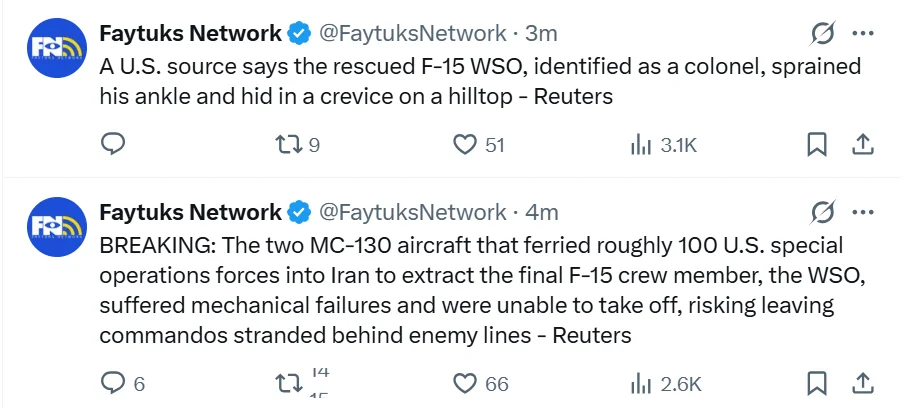Viewport: 904px width, 408px height.
Task: Reply to the MC-130 breaking tweet
Action: [x=114, y=383]
